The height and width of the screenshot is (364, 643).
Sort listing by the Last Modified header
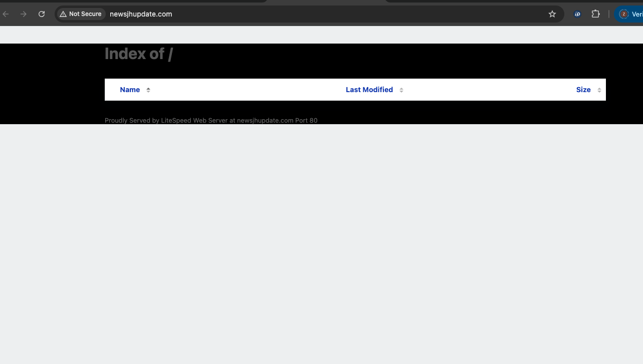(x=369, y=90)
